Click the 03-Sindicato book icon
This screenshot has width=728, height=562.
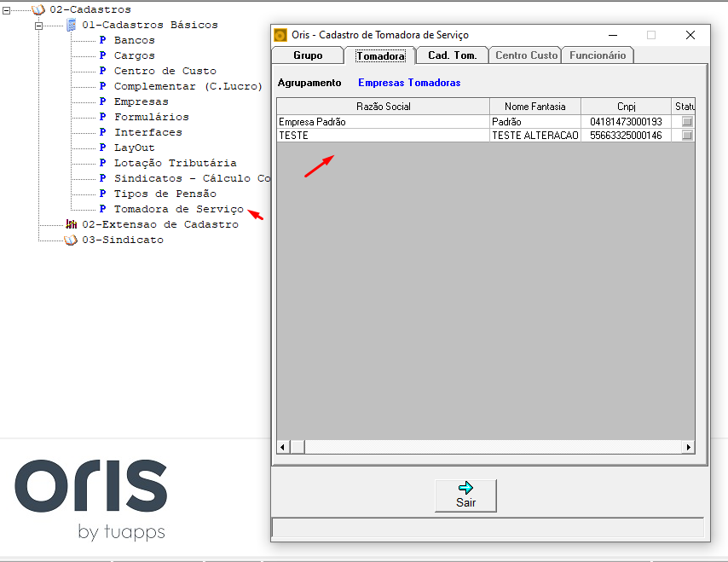71,240
